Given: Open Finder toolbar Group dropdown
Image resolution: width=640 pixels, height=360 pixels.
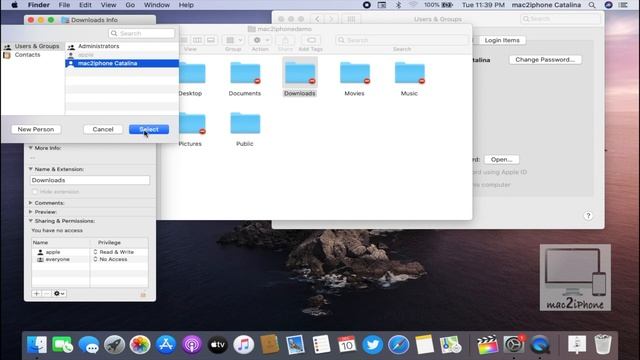Looking at the screenshot, I should (233, 40).
